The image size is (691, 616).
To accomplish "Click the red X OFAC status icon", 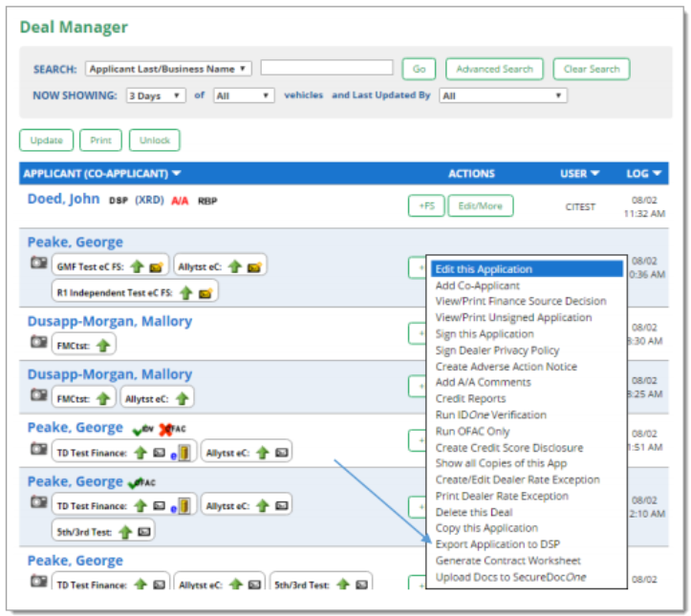I will pyautogui.click(x=166, y=430).
